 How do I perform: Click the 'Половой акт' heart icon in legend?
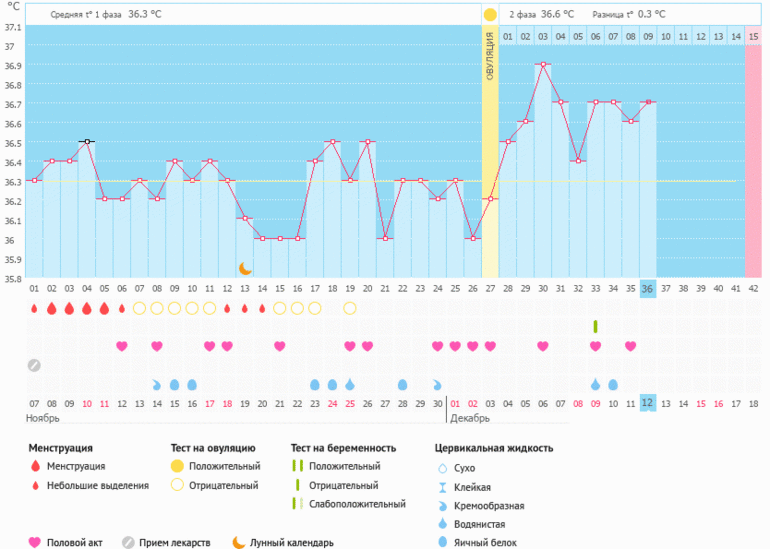tap(35, 542)
